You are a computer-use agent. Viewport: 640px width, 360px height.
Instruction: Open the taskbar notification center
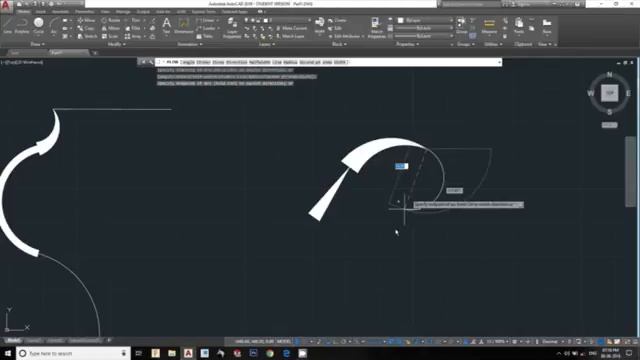coord(629,353)
